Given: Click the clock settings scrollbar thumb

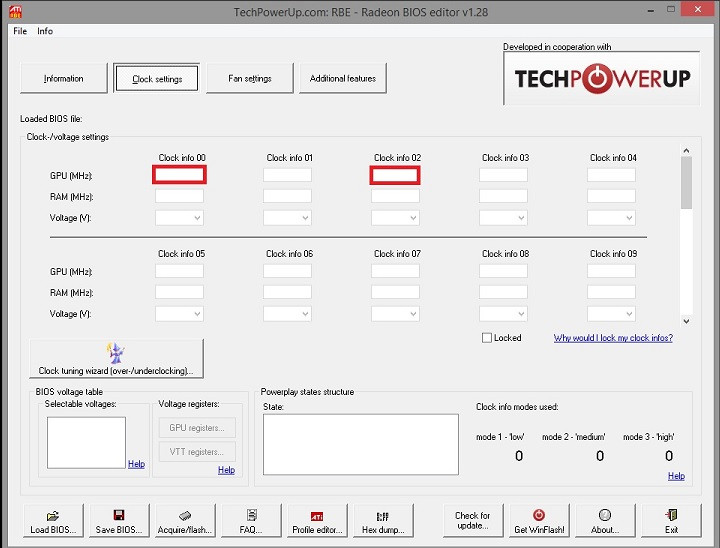Looking at the screenshot, I should (x=686, y=182).
